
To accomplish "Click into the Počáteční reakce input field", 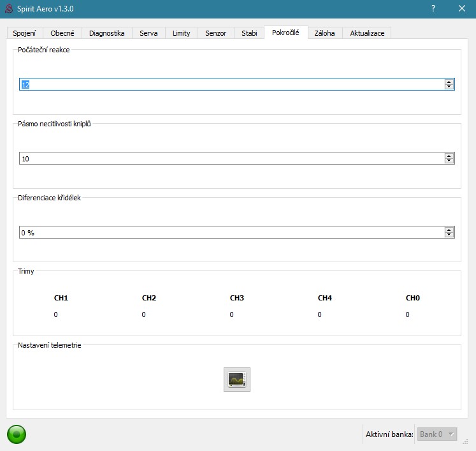I will (229, 84).
